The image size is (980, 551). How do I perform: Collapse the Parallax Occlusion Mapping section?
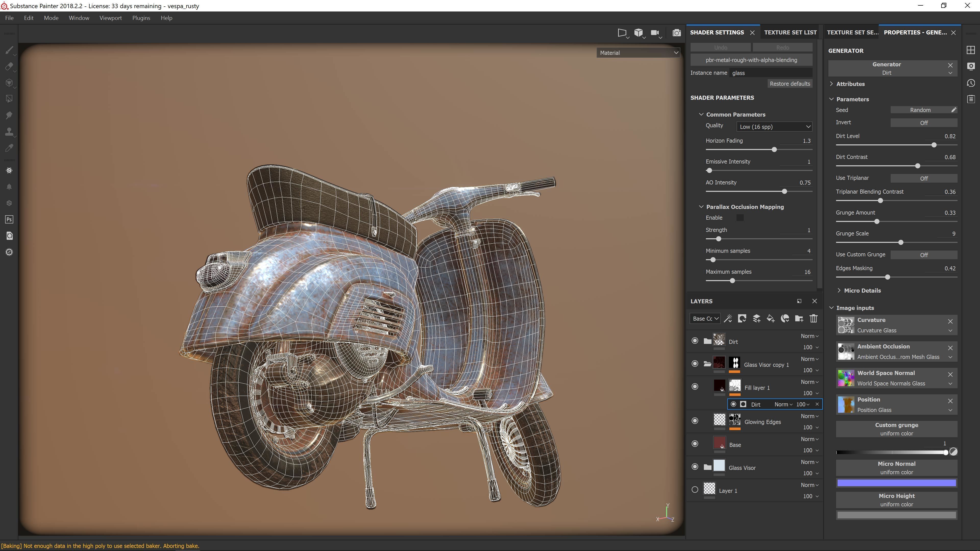(x=701, y=207)
